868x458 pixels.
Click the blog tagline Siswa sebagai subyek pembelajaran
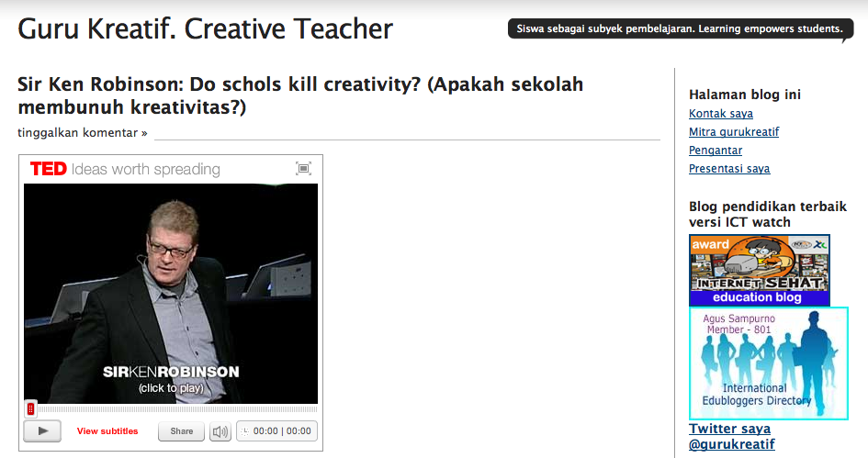coord(679,28)
